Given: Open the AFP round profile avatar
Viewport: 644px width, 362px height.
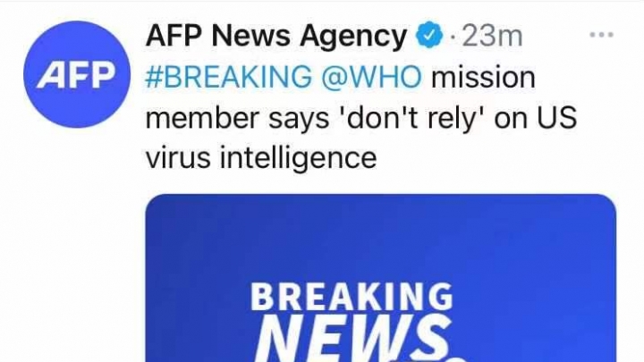Looking at the screenshot, I should pyautogui.click(x=77, y=74).
